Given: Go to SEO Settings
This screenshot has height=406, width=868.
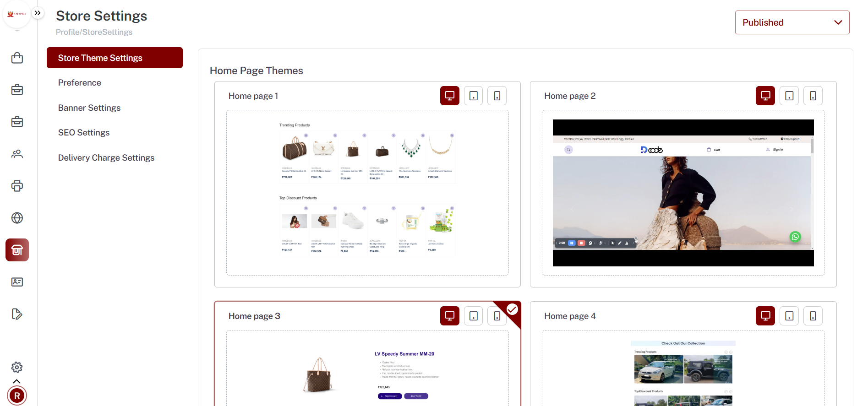Looking at the screenshot, I should tap(84, 133).
